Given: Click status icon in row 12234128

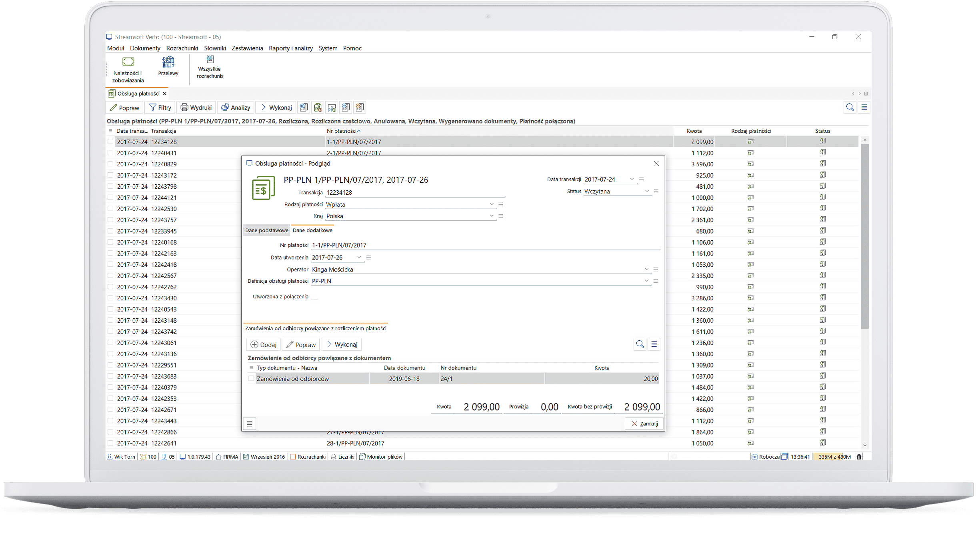Looking at the screenshot, I should (823, 142).
